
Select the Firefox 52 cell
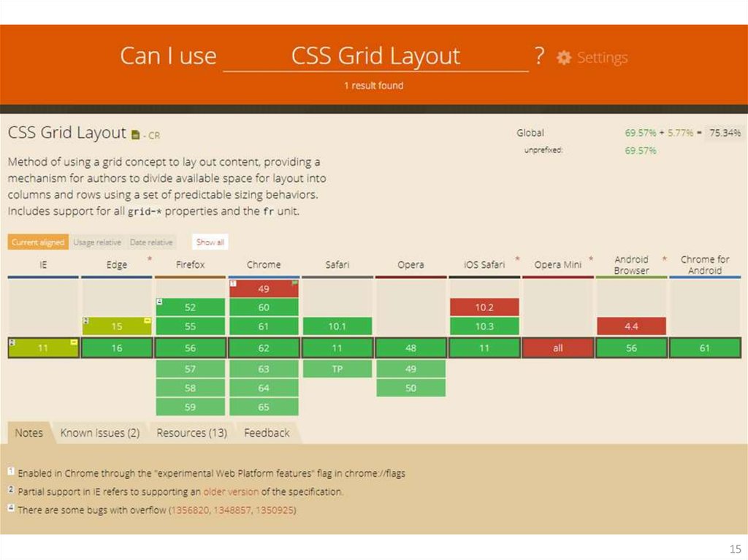191,307
